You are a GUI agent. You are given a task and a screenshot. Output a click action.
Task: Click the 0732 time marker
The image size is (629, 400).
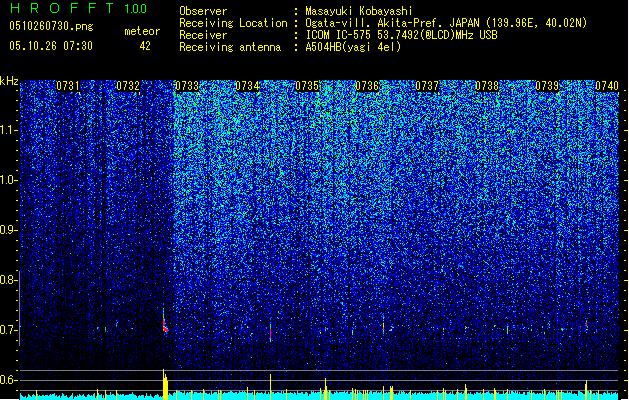click(x=128, y=86)
